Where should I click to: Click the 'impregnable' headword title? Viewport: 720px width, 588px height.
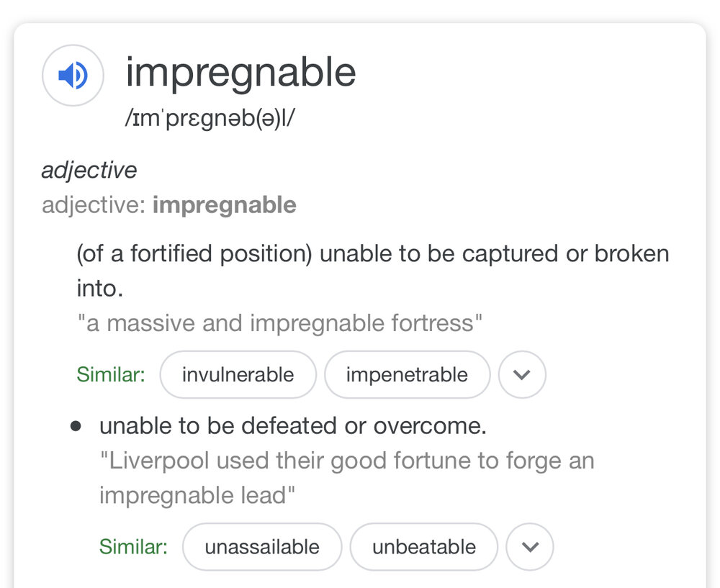click(x=240, y=73)
